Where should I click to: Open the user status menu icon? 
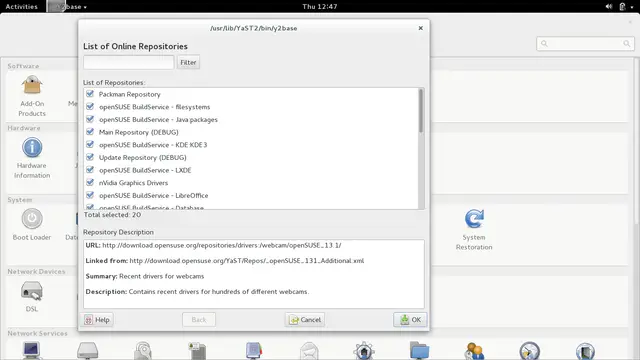point(622,7)
